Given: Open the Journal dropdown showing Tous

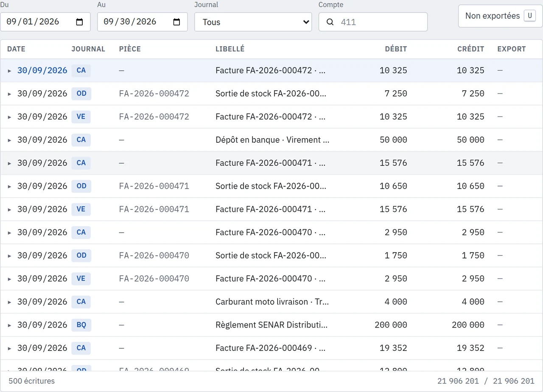Looking at the screenshot, I should [253, 22].
